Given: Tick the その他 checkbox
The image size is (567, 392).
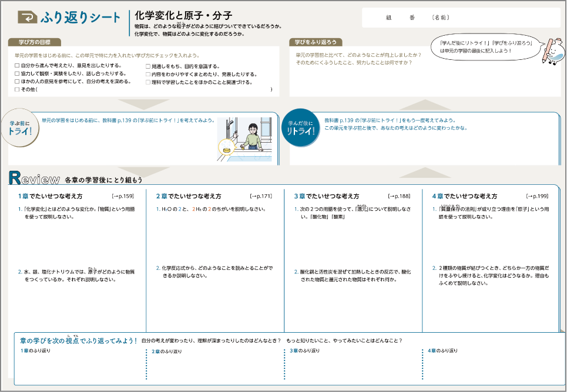Looking at the screenshot, I should pyautogui.click(x=17, y=90).
